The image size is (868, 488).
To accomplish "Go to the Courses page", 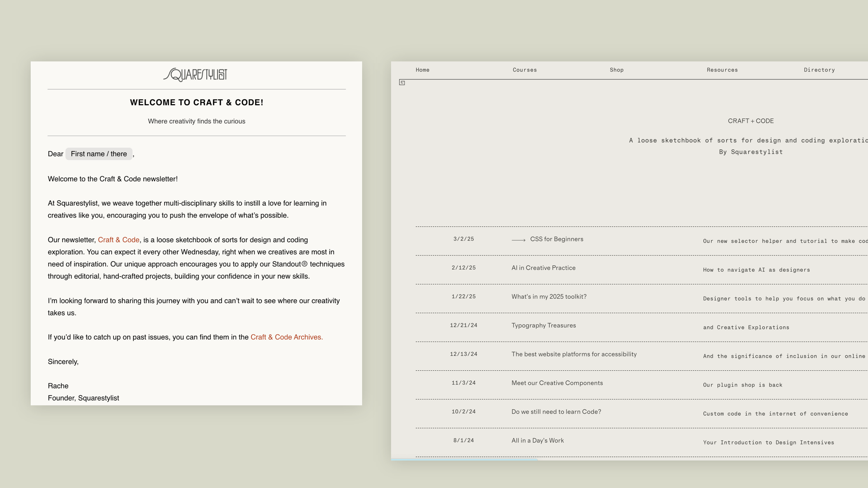I will [x=524, y=70].
